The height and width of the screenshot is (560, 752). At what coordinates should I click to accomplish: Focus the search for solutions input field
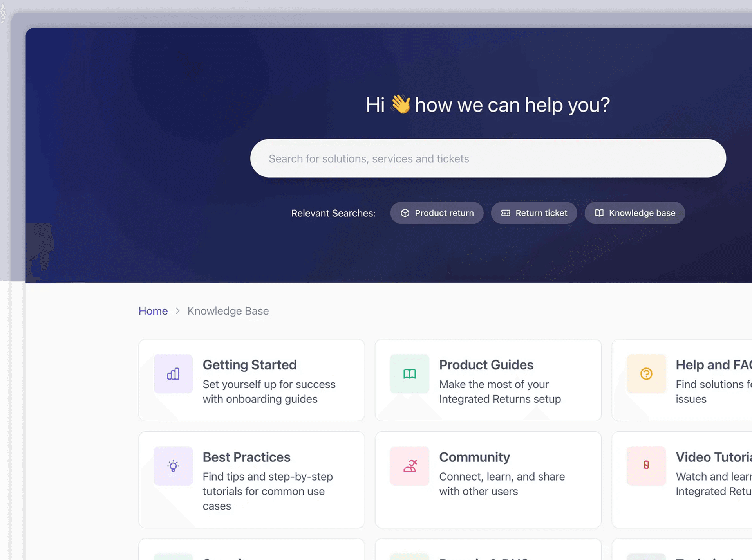(x=488, y=158)
